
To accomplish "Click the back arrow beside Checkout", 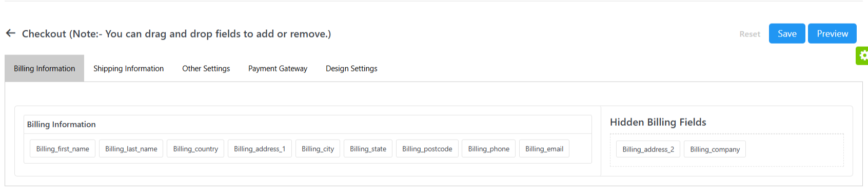I will pyautogui.click(x=11, y=33).
